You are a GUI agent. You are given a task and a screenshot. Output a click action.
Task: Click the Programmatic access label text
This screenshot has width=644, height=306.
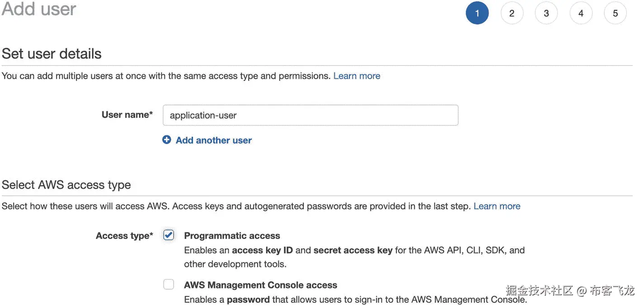[x=232, y=236]
